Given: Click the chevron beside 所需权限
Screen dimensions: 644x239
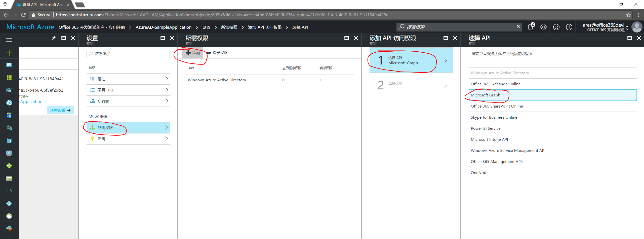Looking at the screenshot, I should (166, 128).
